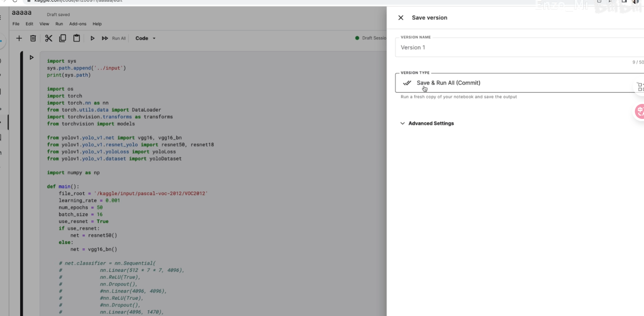Click the line 'import sys'

(x=61, y=61)
